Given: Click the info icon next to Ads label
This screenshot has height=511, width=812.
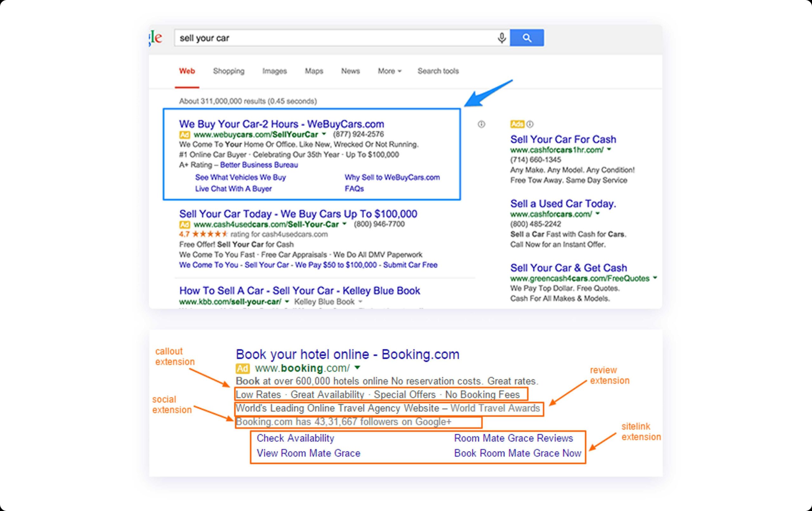Looking at the screenshot, I should [x=530, y=124].
